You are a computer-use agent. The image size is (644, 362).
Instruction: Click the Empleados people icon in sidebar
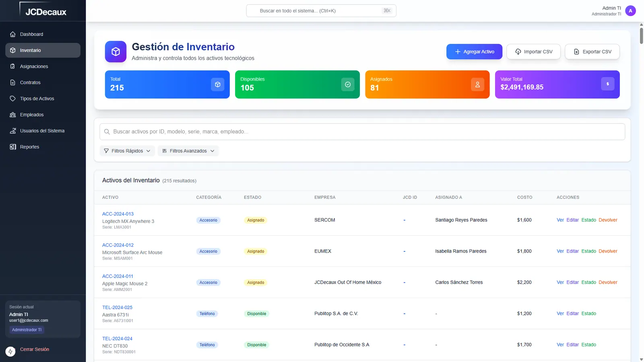[12, 115]
